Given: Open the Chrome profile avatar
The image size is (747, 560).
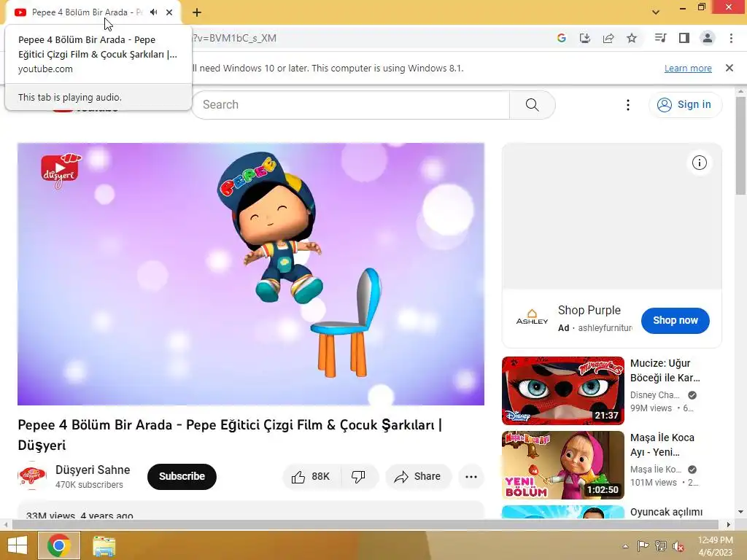Looking at the screenshot, I should click(x=708, y=38).
